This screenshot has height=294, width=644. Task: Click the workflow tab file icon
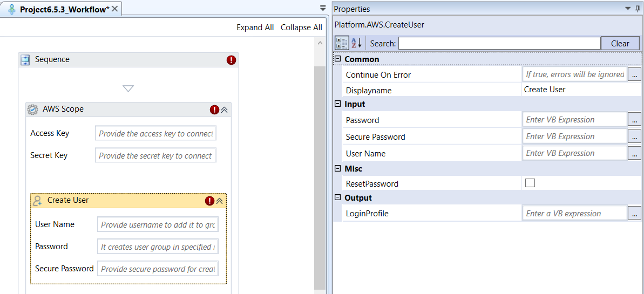coord(12,9)
